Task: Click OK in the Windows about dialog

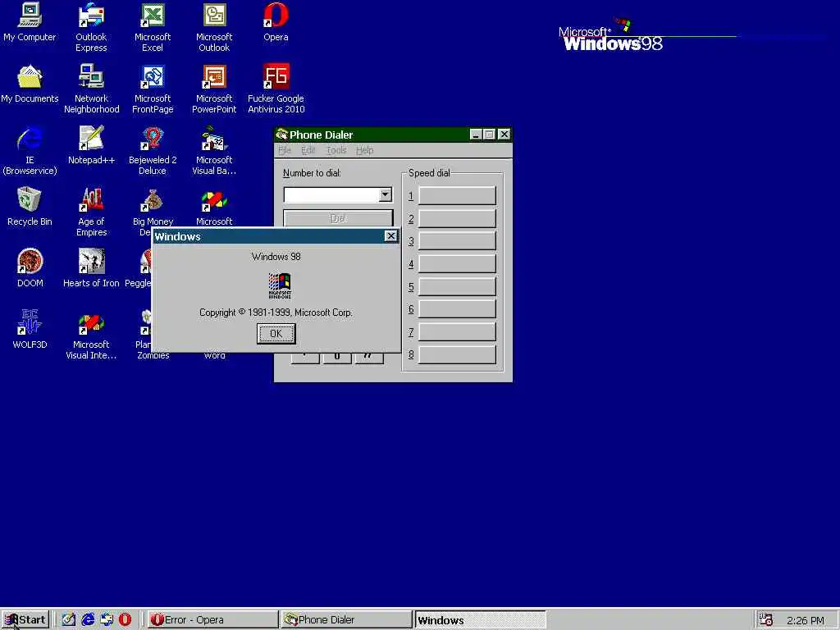Action: (x=276, y=334)
